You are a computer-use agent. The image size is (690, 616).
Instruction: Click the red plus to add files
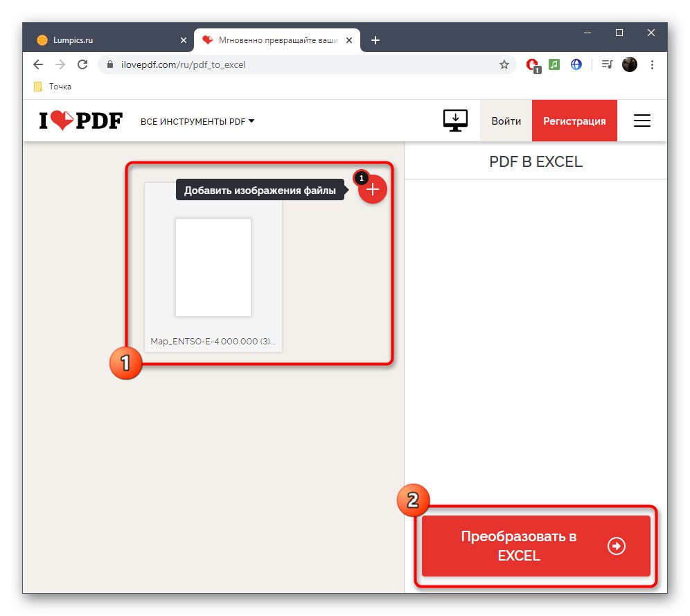pos(372,189)
